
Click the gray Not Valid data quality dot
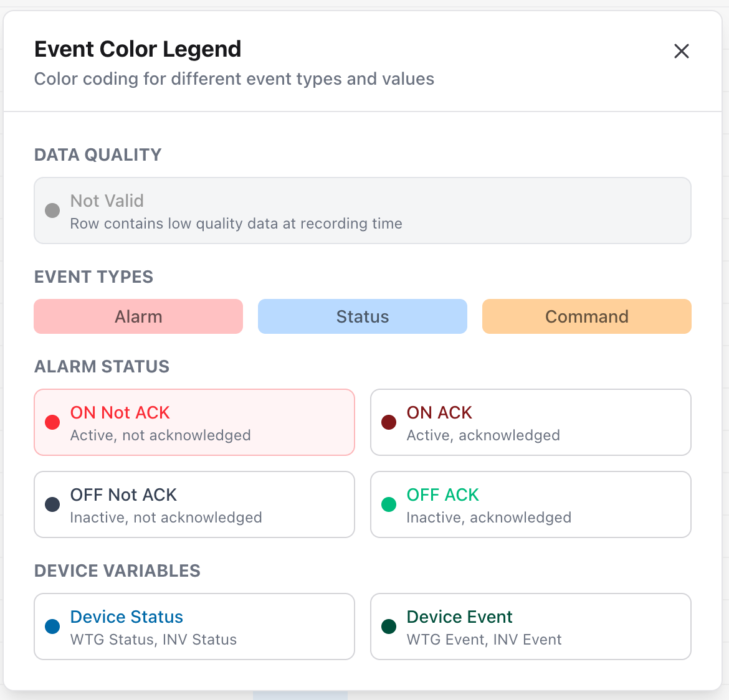coord(52,210)
